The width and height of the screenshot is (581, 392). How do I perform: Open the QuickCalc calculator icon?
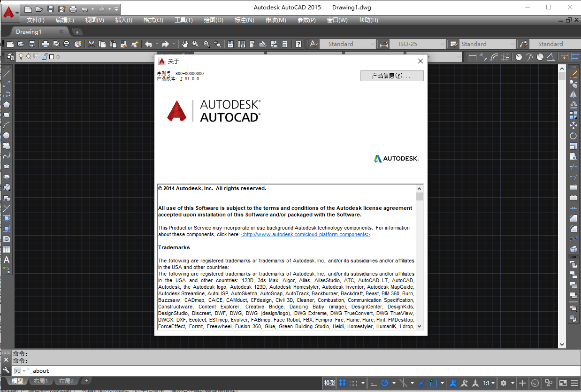(285, 44)
